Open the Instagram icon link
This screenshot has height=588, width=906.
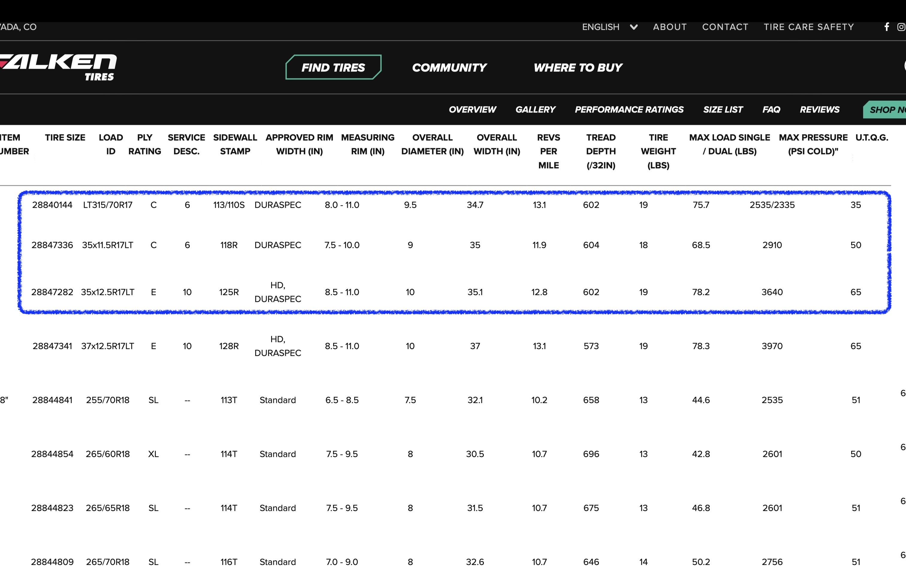pos(901,27)
